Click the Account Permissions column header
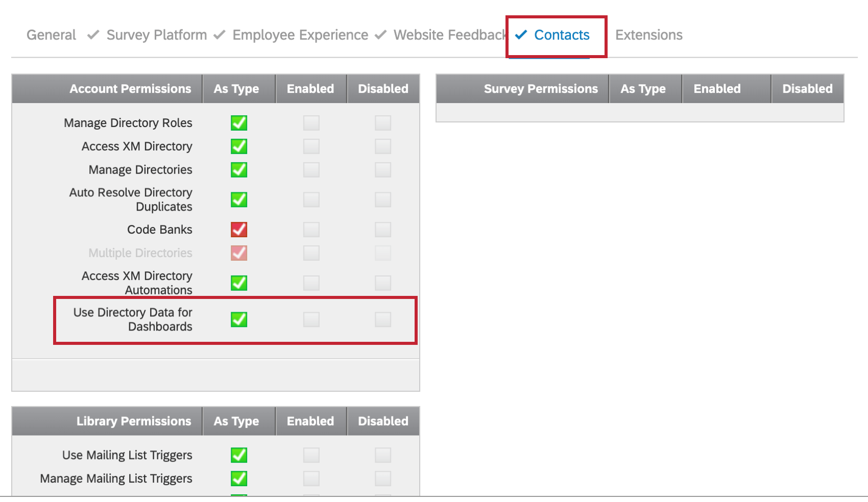 click(x=130, y=88)
